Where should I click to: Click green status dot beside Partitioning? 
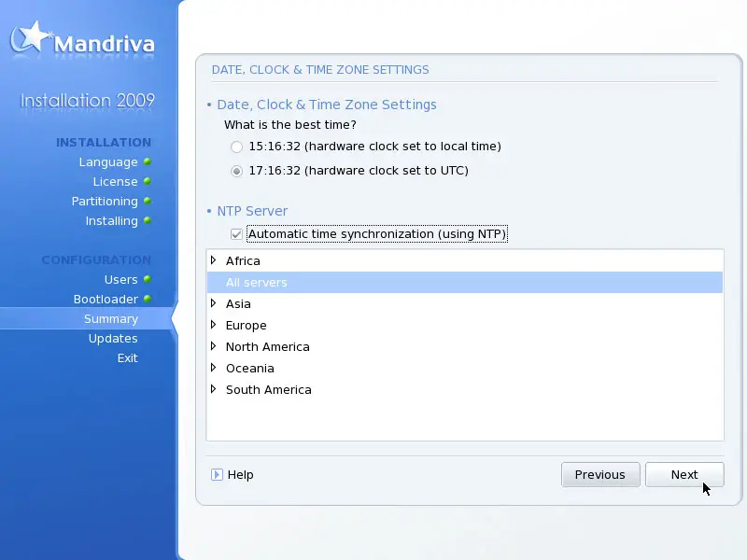pos(148,201)
